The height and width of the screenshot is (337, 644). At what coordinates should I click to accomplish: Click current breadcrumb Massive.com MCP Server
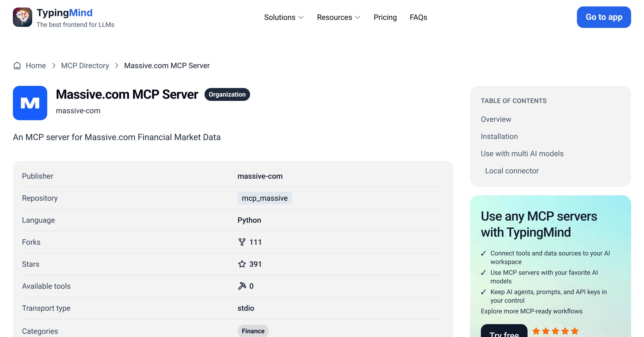pyautogui.click(x=167, y=65)
